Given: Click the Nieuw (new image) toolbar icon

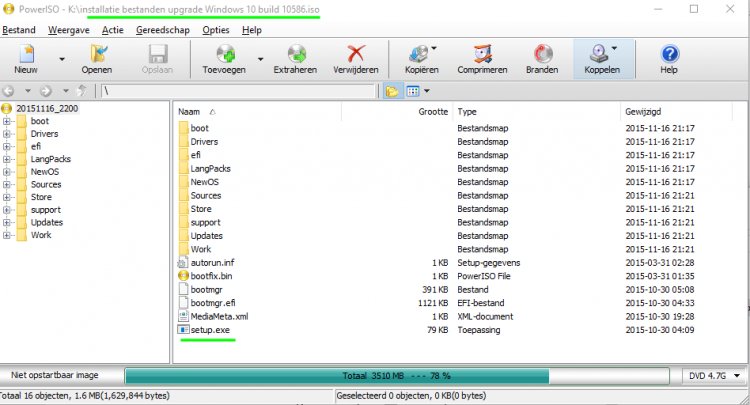Looking at the screenshot, I should tap(29, 56).
